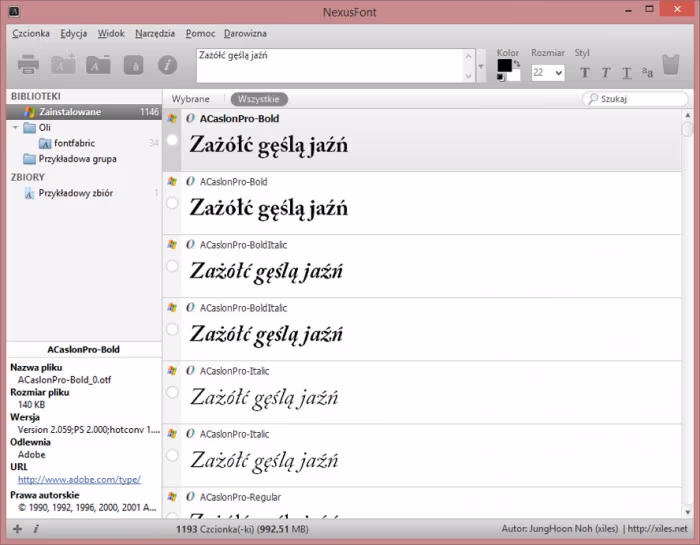Image resolution: width=700 pixels, height=545 pixels.
Task: Click the white background color swatch
Action: (514, 76)
